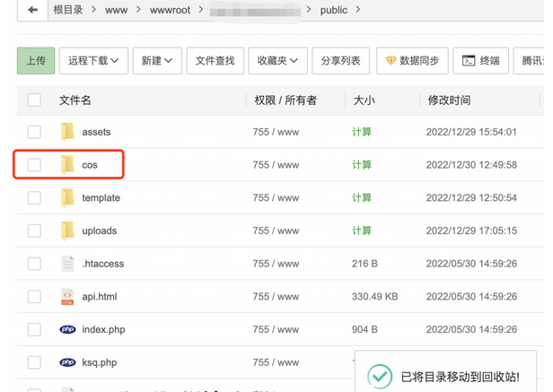The width and height of the screenshot is (553, 392).
Task: Click the green checkmark success icon
Action: tap(380, 377)
